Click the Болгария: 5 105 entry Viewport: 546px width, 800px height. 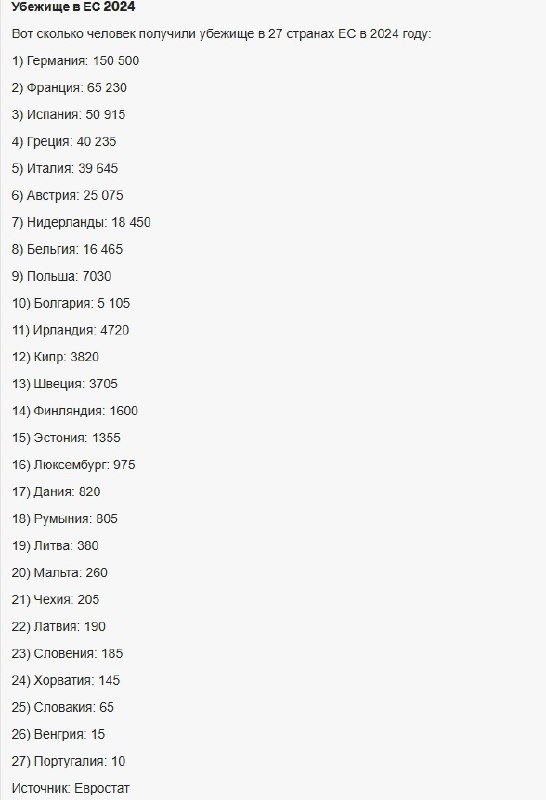[71, 304]
